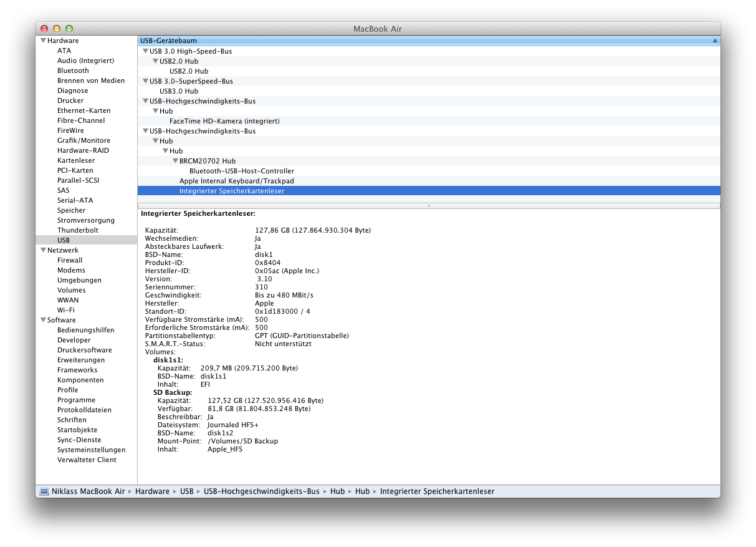Click the USB-Gerätebaum column header
Viewport: 756px width, 547px height.
tap(429, 41)
